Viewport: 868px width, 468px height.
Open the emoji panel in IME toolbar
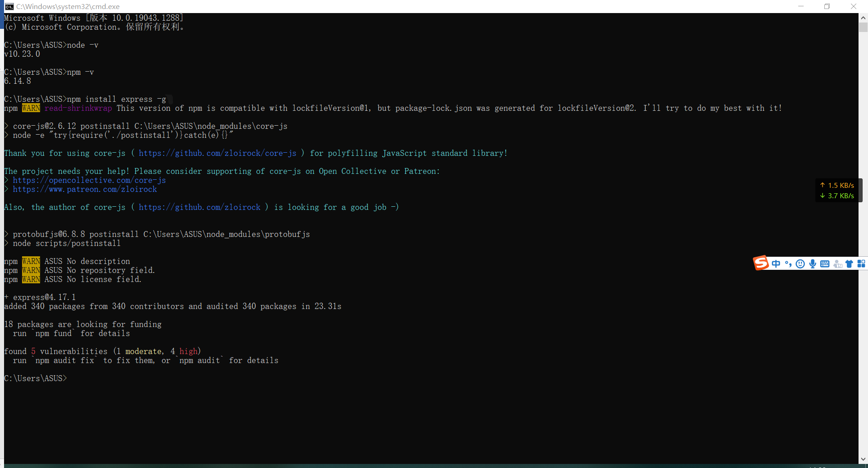point(800,264)
